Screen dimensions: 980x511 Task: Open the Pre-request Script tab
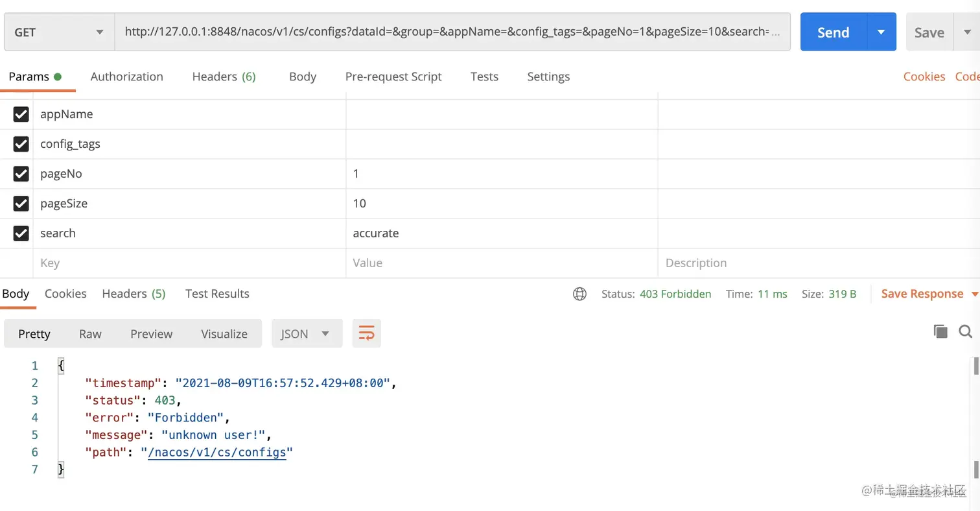[x=393, y=77]
